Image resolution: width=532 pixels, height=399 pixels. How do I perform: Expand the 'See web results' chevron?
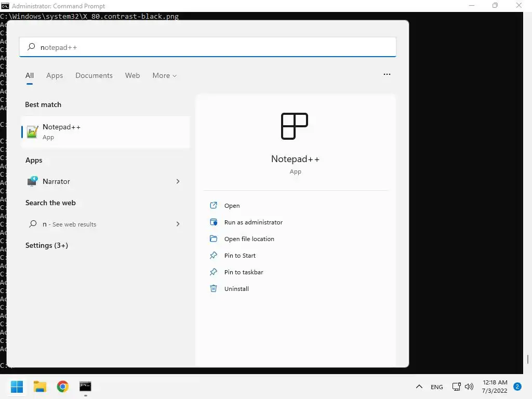(178, 224)
